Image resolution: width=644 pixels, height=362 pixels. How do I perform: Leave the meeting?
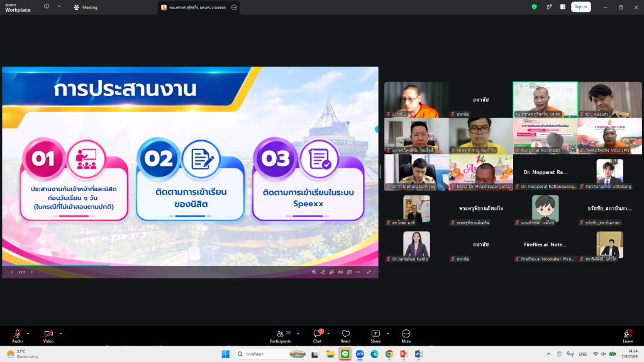(628, 336)
